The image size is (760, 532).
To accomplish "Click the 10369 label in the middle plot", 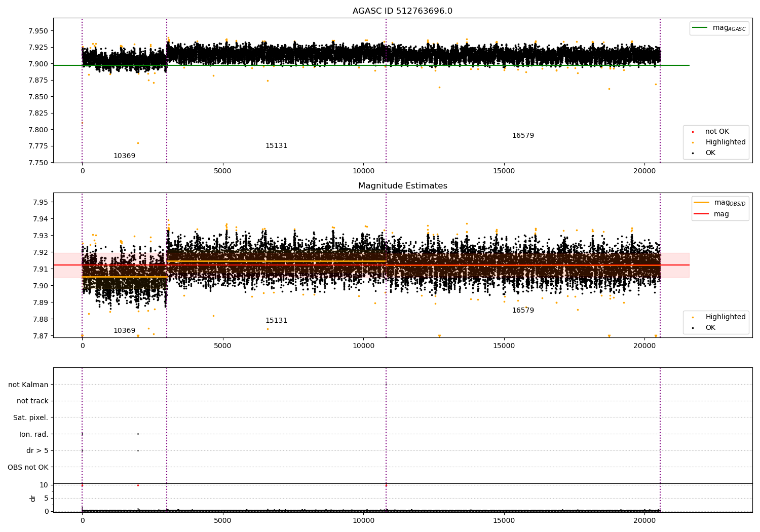I will point(124,331).
